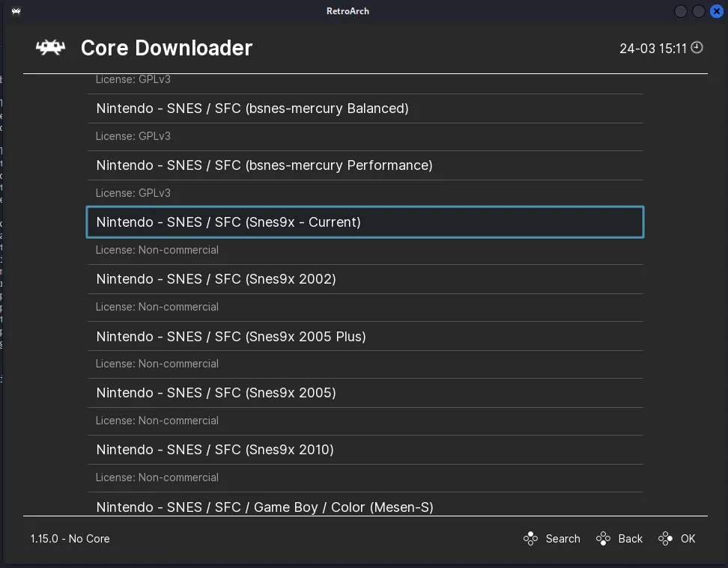Click the Search gamepad button icon
728x568 pixels.
[530, 539]
